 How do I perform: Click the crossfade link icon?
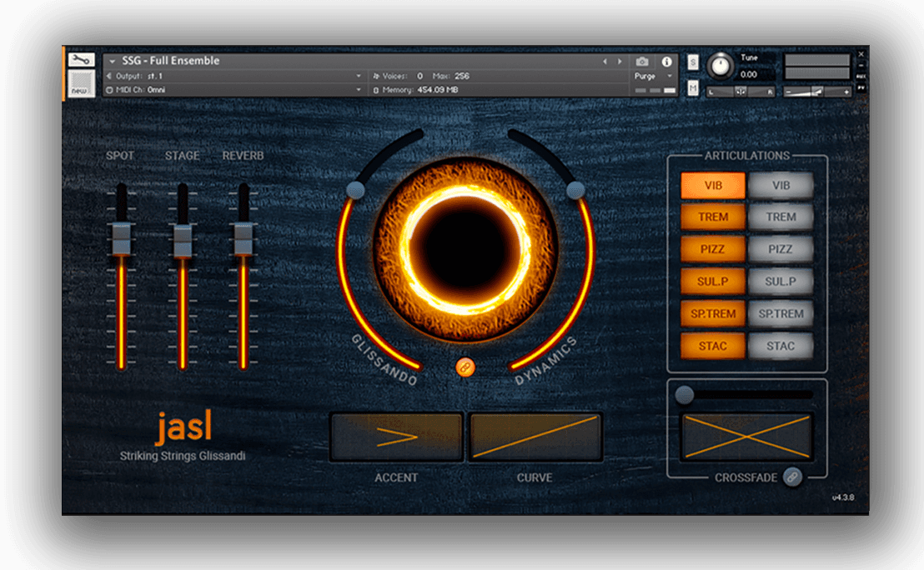coord(791,477)
